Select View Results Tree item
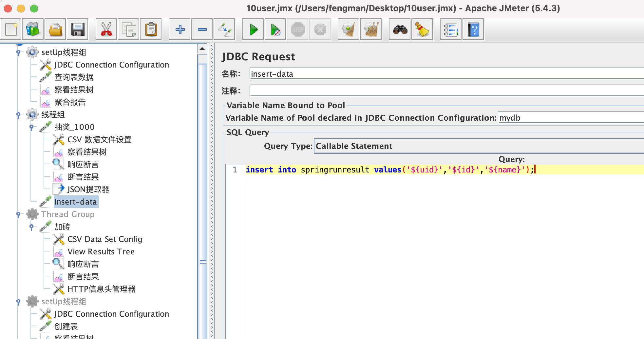 coord(101,252)
